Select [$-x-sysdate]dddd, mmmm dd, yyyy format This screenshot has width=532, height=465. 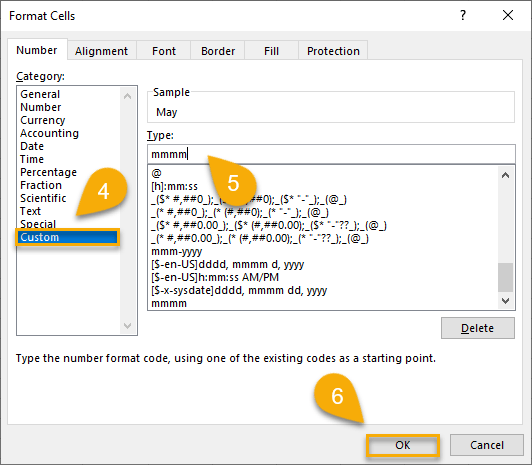point(239,290)
